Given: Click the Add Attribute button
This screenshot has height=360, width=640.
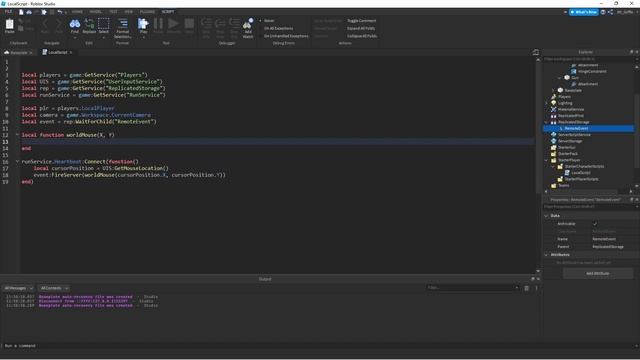Looking at the screenshot, I should (x=598, y=273).
